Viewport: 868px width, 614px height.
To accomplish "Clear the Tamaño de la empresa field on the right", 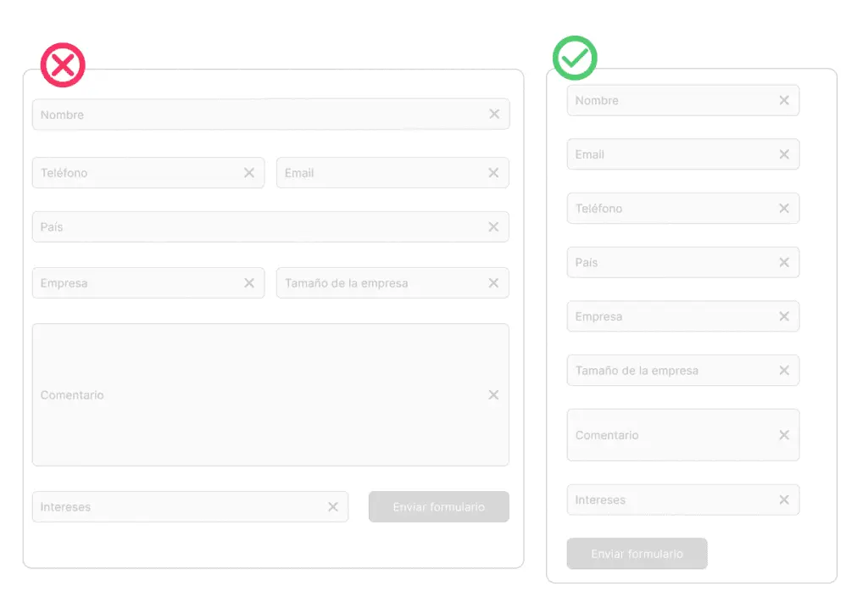I will coord(783,371).
